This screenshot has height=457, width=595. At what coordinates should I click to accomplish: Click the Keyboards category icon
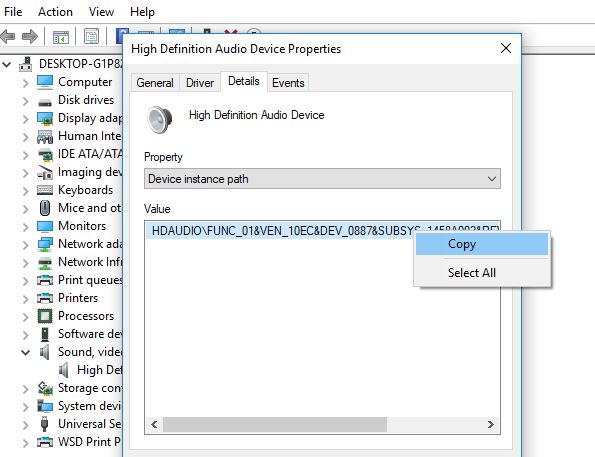[45, 190]
